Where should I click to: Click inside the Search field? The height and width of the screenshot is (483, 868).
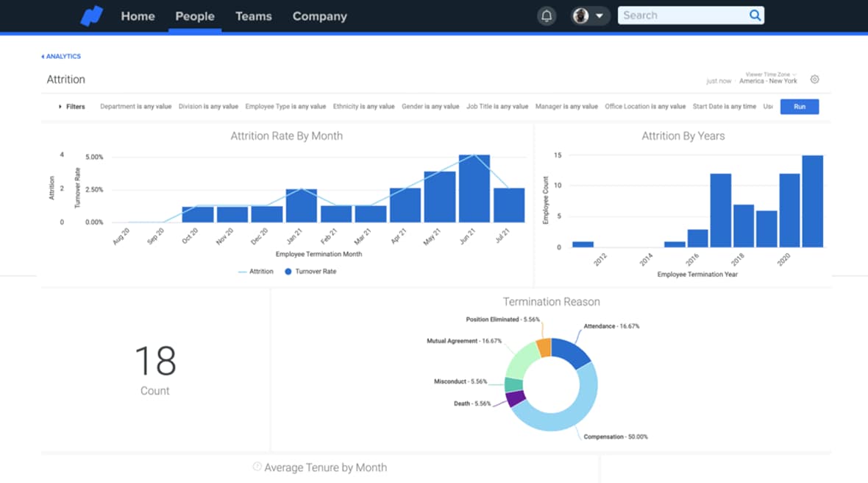tap(680, 15)
